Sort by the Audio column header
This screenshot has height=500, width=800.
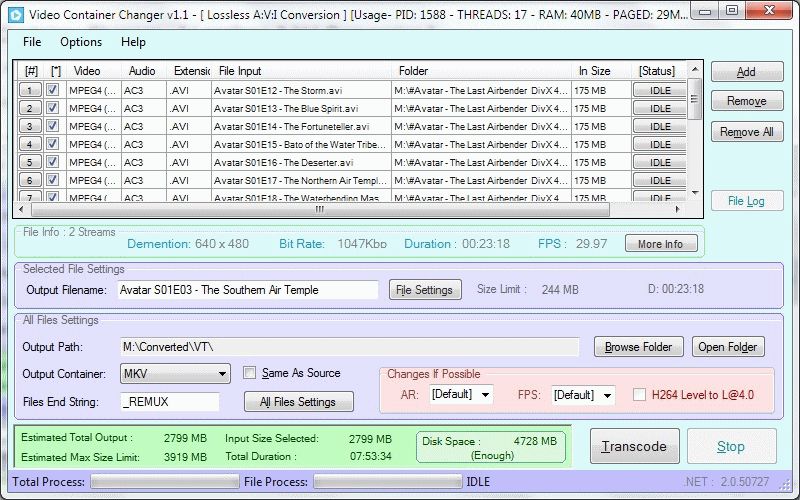(144, 71)
